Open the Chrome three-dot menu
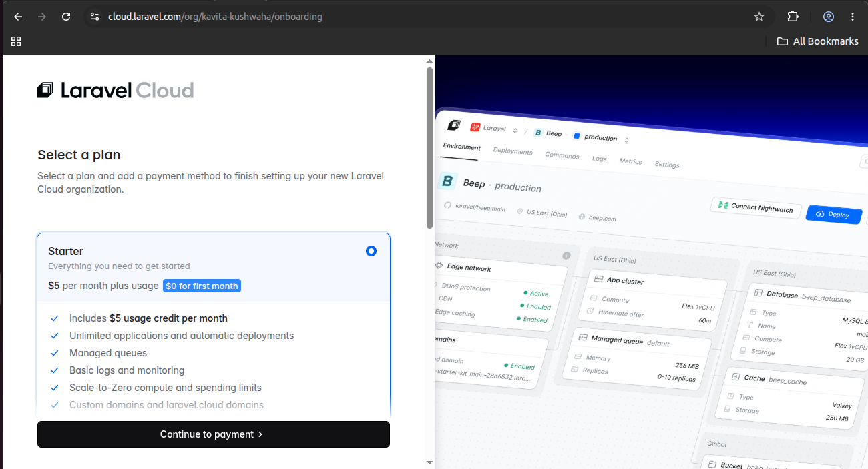The image size is (868, 469). (853, 17)
